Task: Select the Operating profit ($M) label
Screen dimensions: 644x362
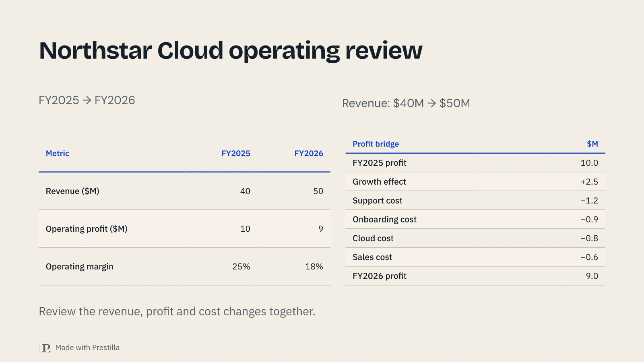Action: click(87, 229)
